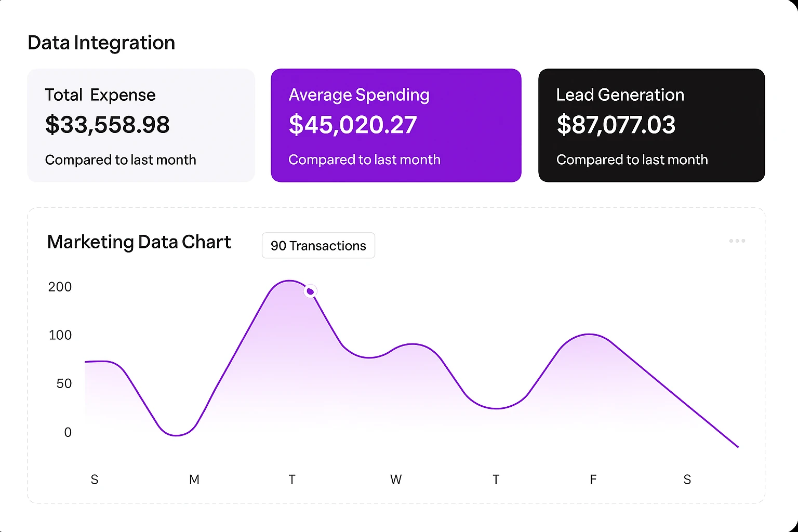Click the highlighted data point on Tuesday's peak

click(310, 291)
